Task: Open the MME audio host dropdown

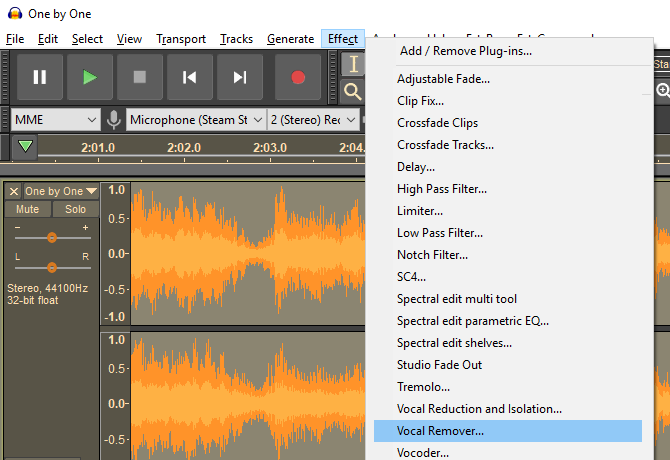Action: tap(55, 120)
